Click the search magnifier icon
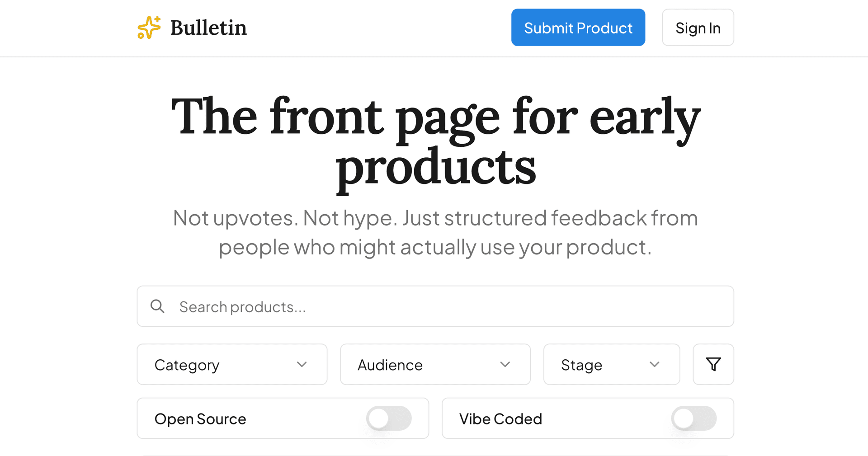Screen dimensions: 868x456 pos(157,306)
